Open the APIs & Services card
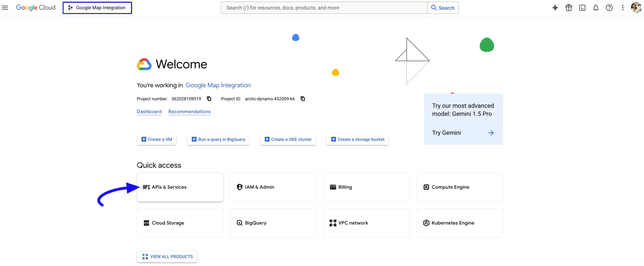Viewport: 644px width, 266px height. click(x=180, y=187)
